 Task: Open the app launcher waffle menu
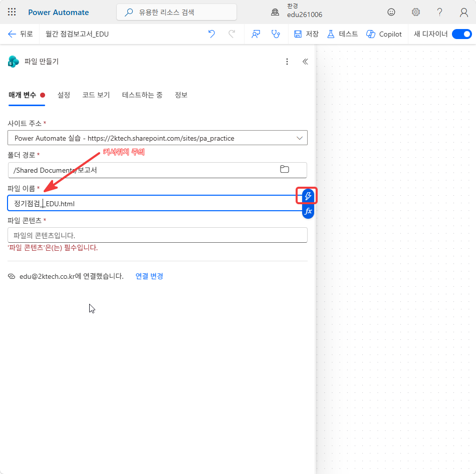12,12
